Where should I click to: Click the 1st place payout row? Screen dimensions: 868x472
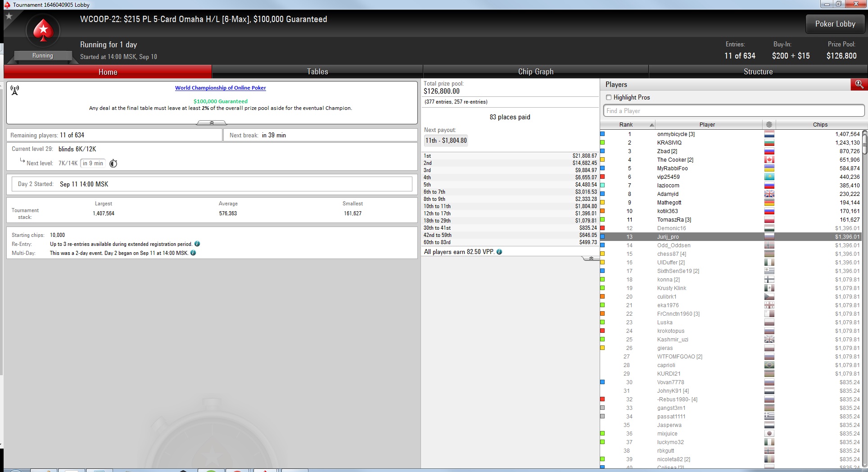(x=510, y=156)
